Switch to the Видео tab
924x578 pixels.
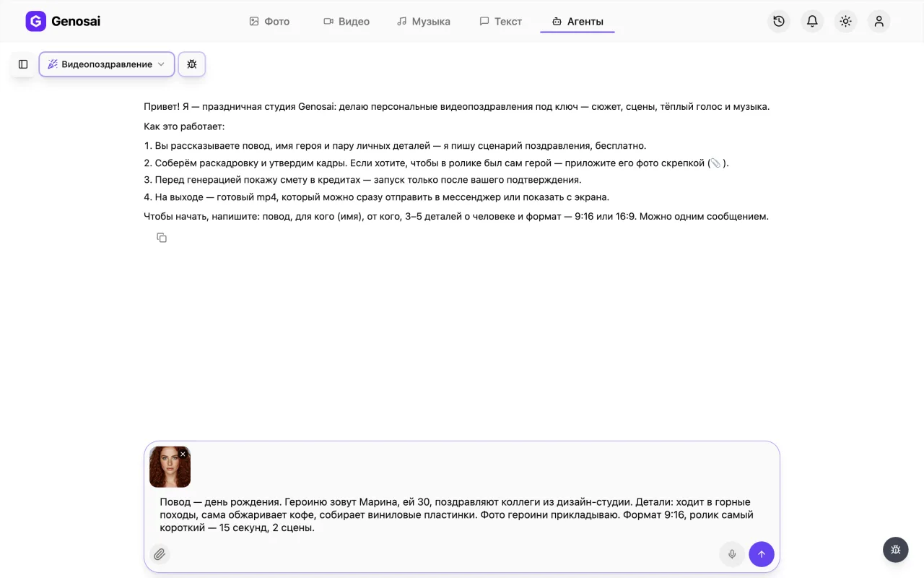[346, 22]
